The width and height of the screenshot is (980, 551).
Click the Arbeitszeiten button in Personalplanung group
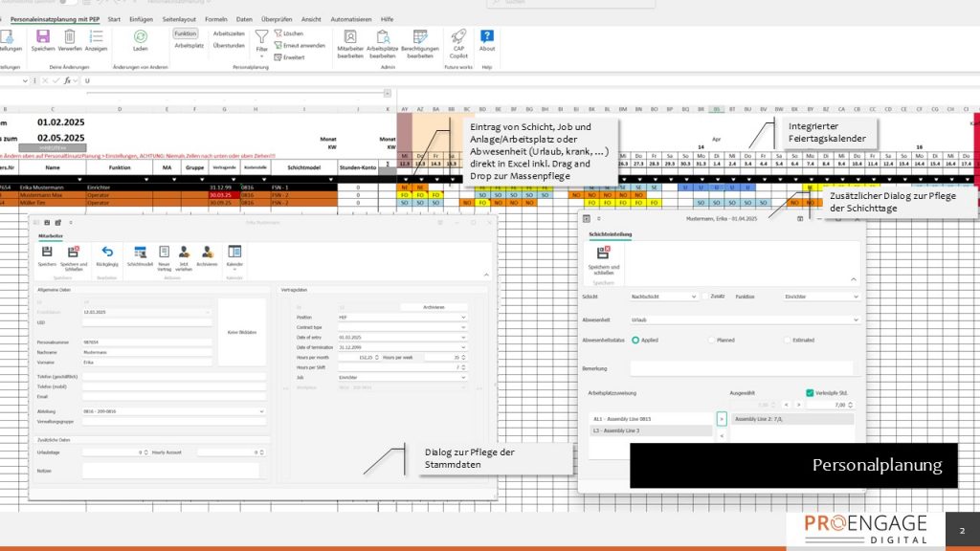[229, 33]
